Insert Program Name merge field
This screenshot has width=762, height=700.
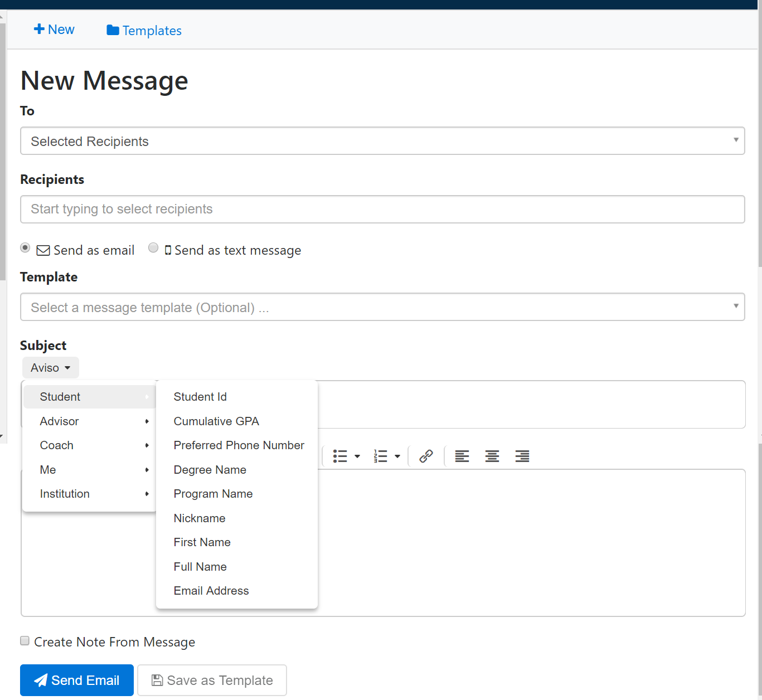tap(237, 494)
